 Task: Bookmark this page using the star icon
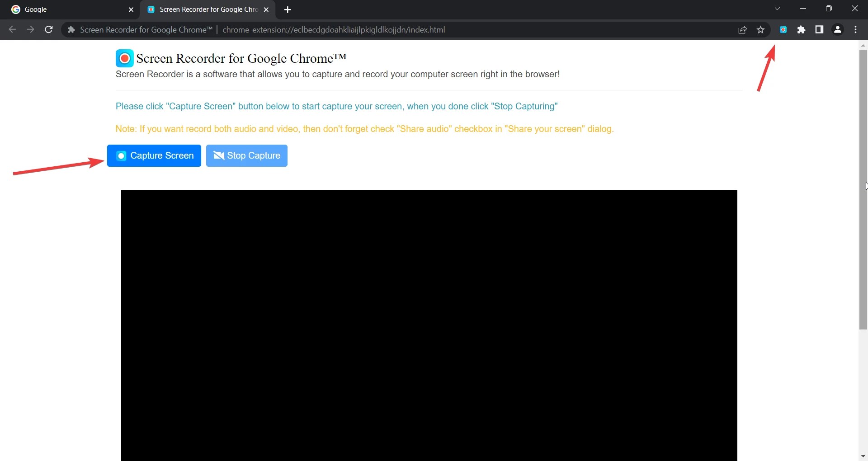click(x=761, y=29)
